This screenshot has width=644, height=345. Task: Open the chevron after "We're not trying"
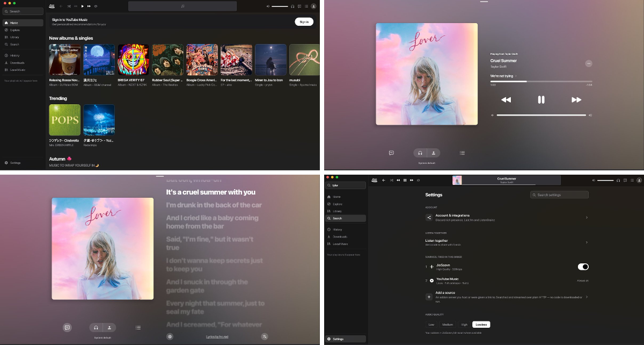pos(516,76)
